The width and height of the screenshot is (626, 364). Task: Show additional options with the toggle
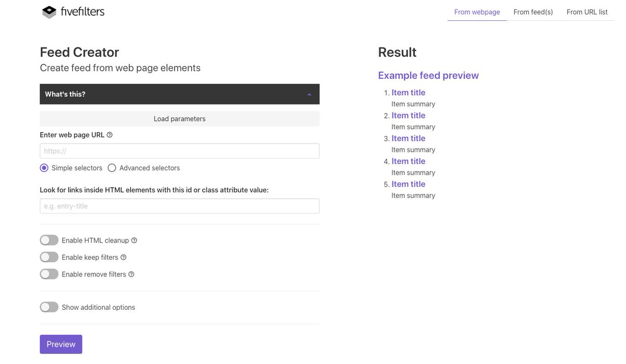coord(49,306)
